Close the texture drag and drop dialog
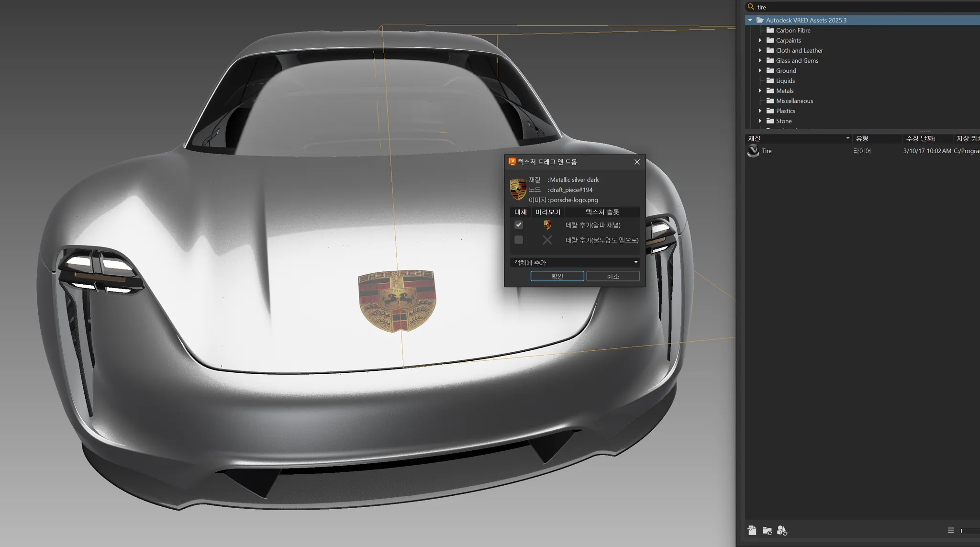This screenshot has width=980, height=547. 637,162
